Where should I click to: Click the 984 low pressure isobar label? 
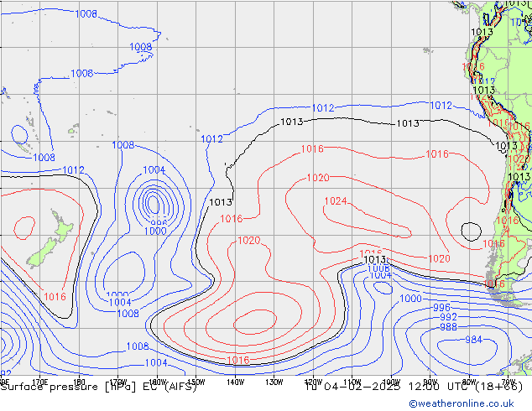click(x=473, y=340)
